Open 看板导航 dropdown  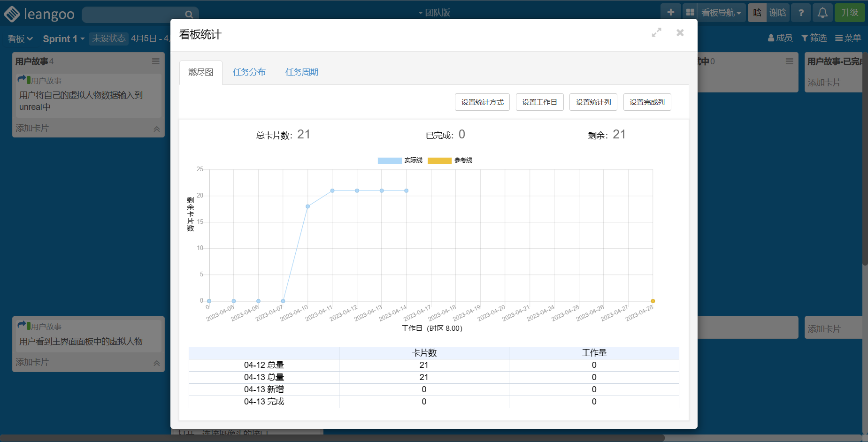pyautogui.click(x=721, y=13)
